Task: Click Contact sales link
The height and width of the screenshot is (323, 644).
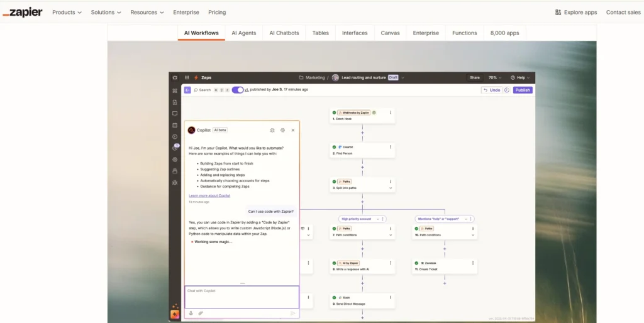Action: click(x=623, y=13)
